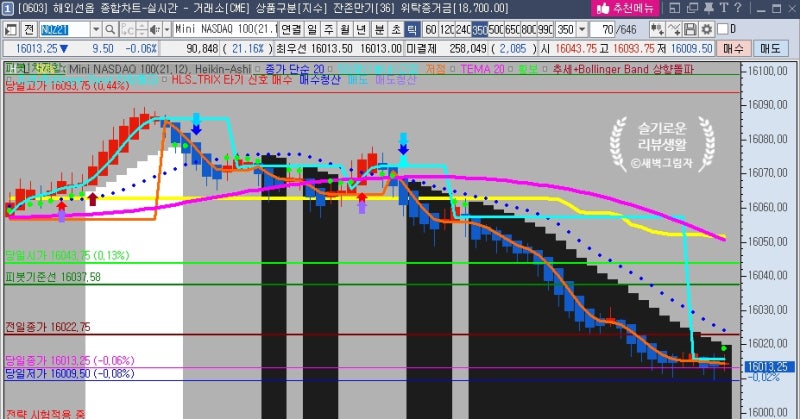Click the add line indicator icon
Viewport: 800px width, 419px height.
click(x=674, y=30)
